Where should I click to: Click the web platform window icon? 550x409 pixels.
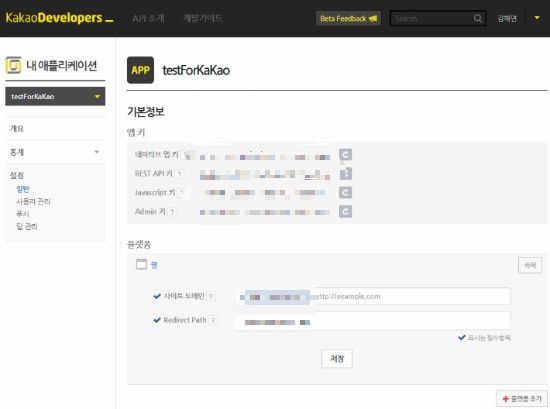click(x=141, y=264)
